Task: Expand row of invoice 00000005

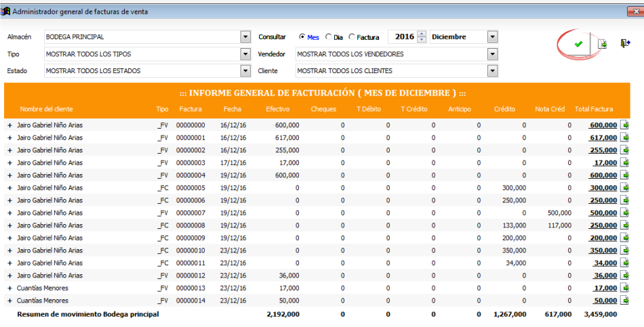Action: tap(10, 188)
